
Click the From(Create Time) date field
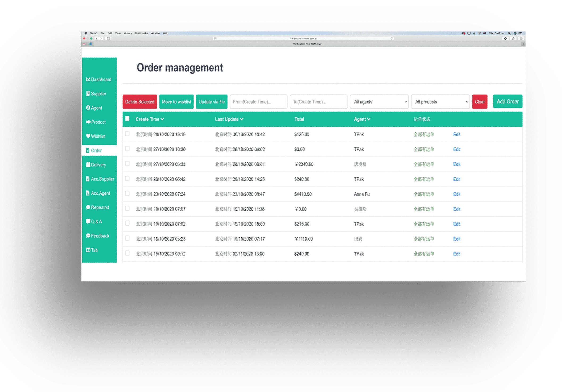[x=258, y=102]
